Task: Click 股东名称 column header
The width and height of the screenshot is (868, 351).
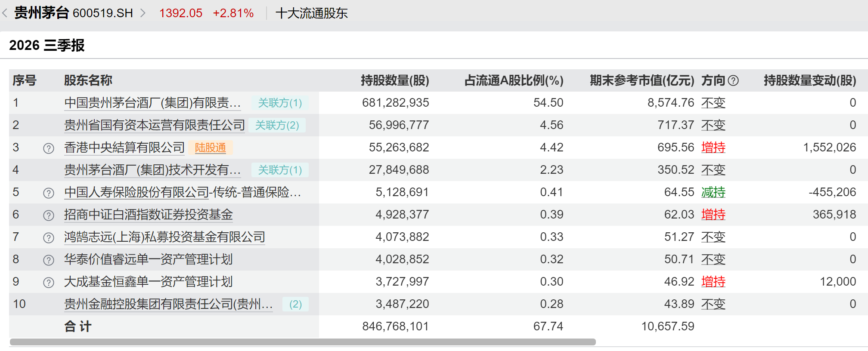Action: (x=88, y=80)
